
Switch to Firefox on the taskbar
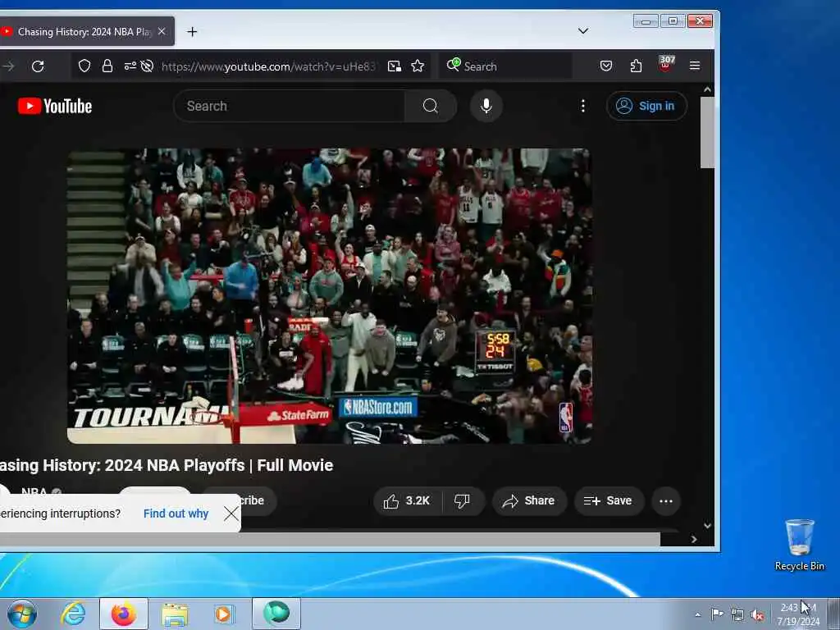[x=124, y=614]
